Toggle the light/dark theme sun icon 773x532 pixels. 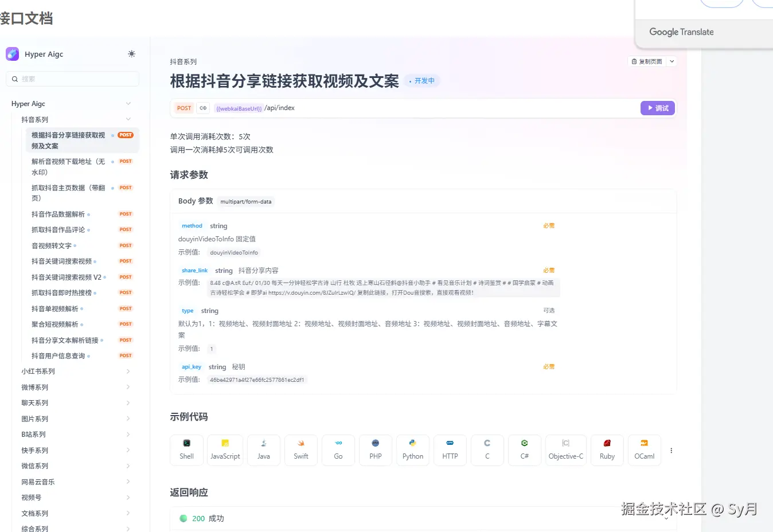point(132,54)
